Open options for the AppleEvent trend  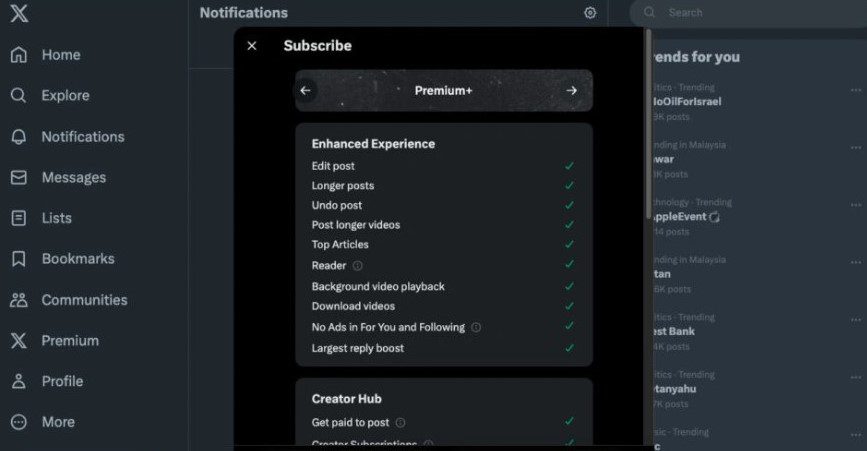856,204
